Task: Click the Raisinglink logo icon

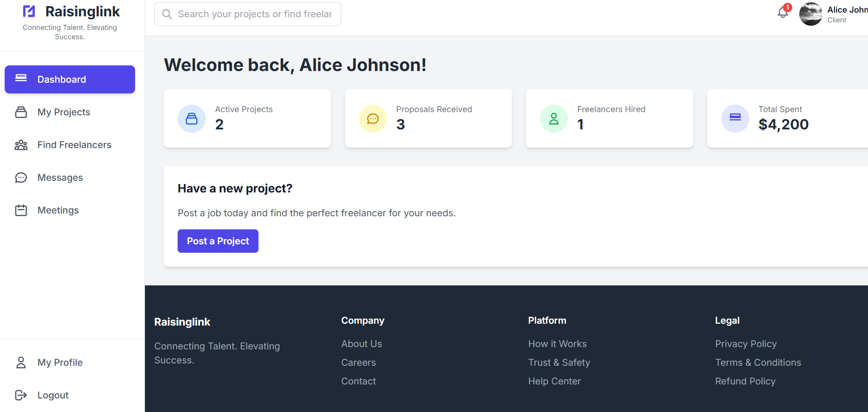Action: point(29,11)
